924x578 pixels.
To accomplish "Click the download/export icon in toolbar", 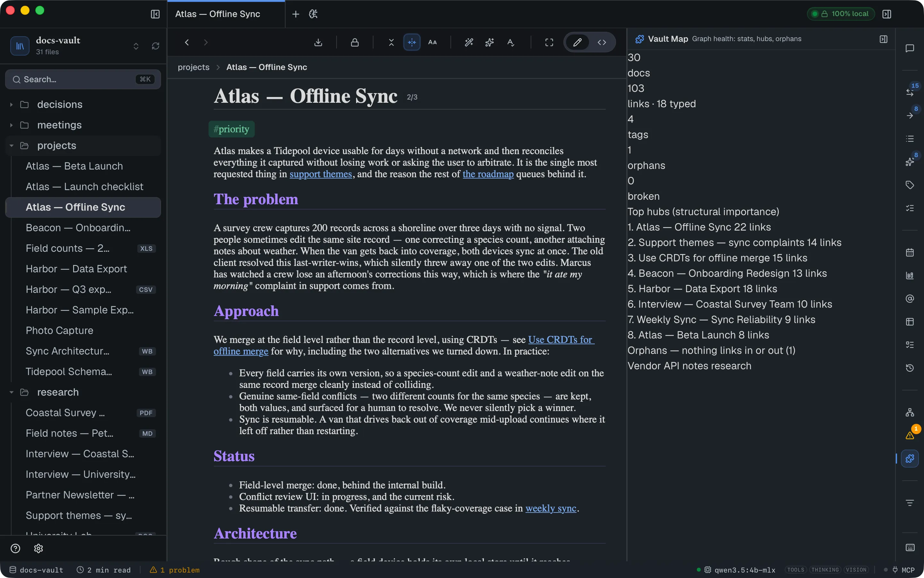I will coord(318,42).
